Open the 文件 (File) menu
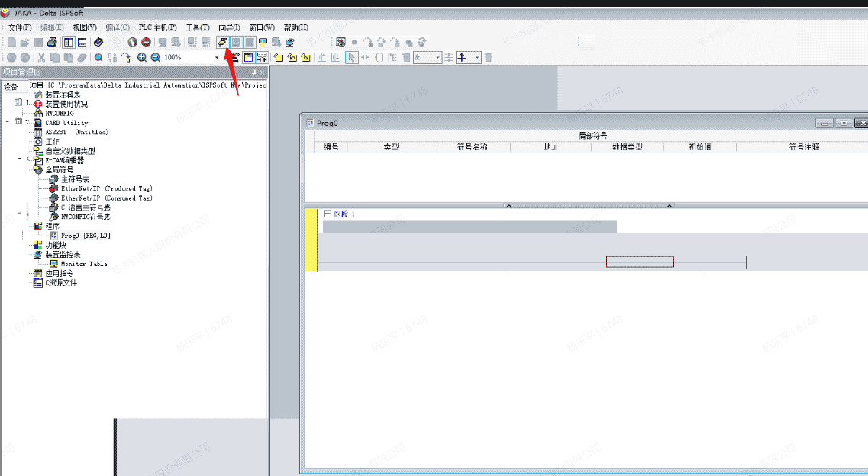 19,27
